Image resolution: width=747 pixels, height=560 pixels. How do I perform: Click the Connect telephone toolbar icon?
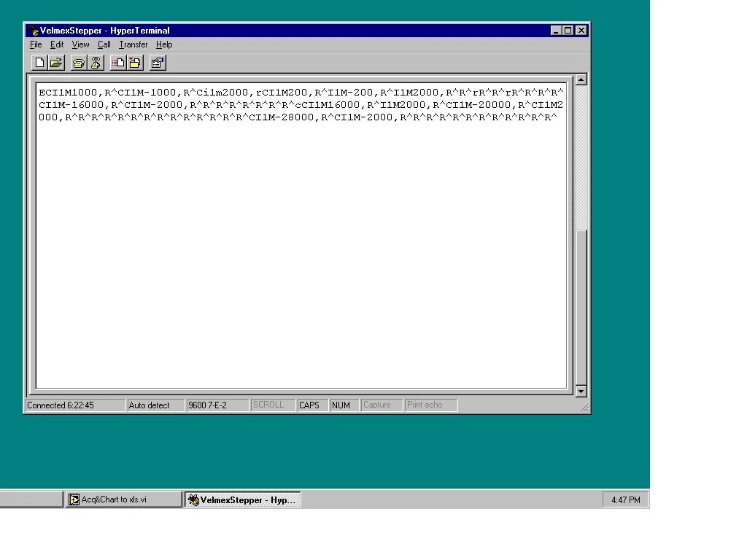coord(79,63)
